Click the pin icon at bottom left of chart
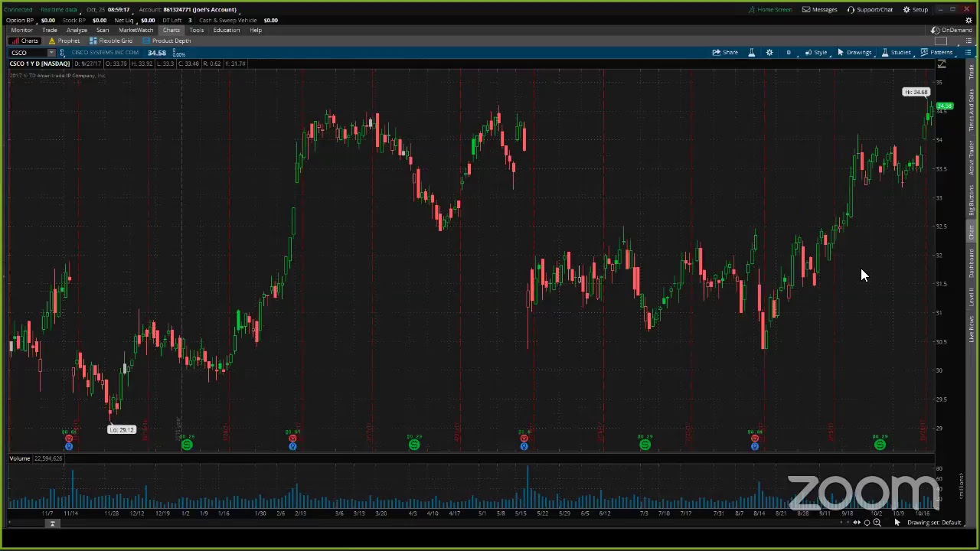Viewport: 980px width, 551px height. (x=53, y=523)
